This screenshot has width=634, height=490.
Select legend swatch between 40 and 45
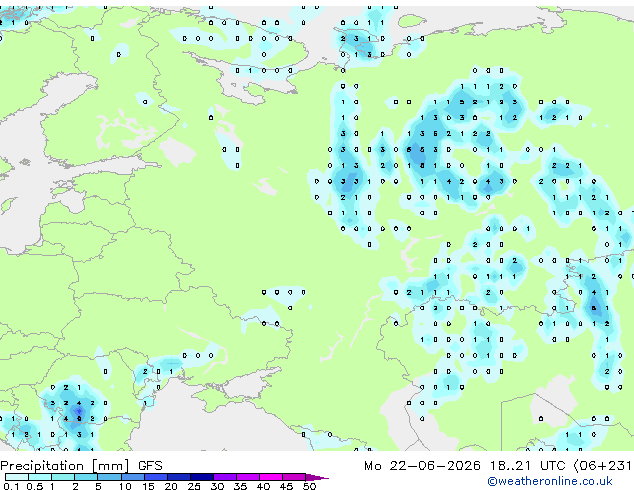tap(271, 477)
